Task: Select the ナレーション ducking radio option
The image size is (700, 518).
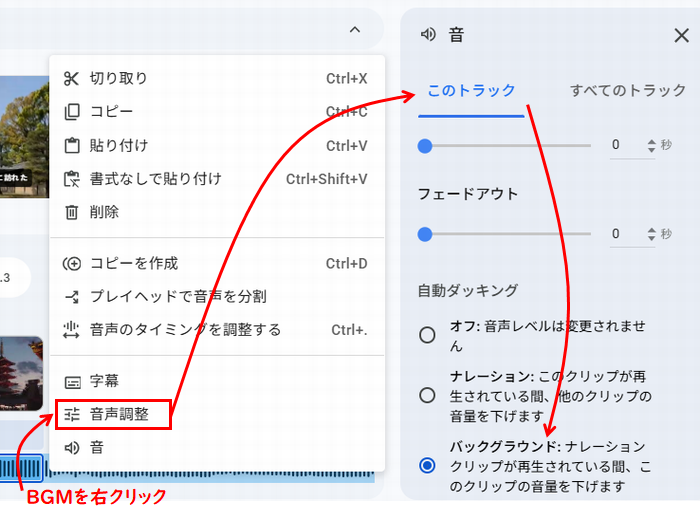Action: pos(428,395)
